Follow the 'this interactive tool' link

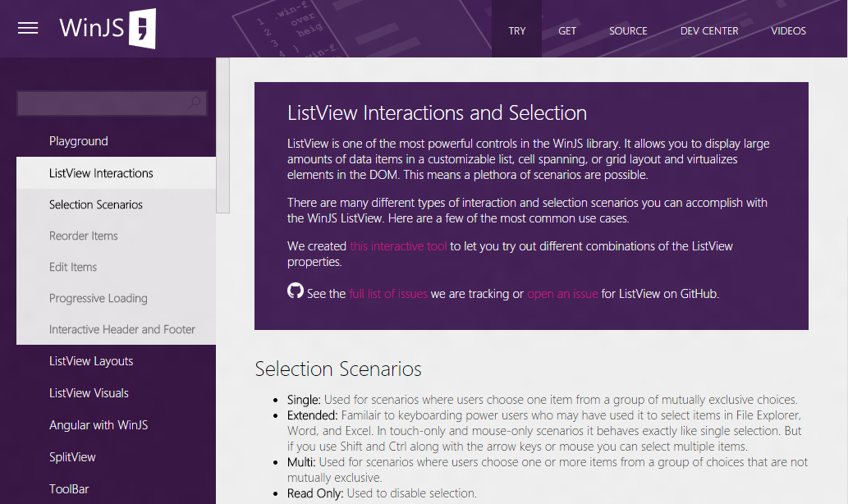398,246
